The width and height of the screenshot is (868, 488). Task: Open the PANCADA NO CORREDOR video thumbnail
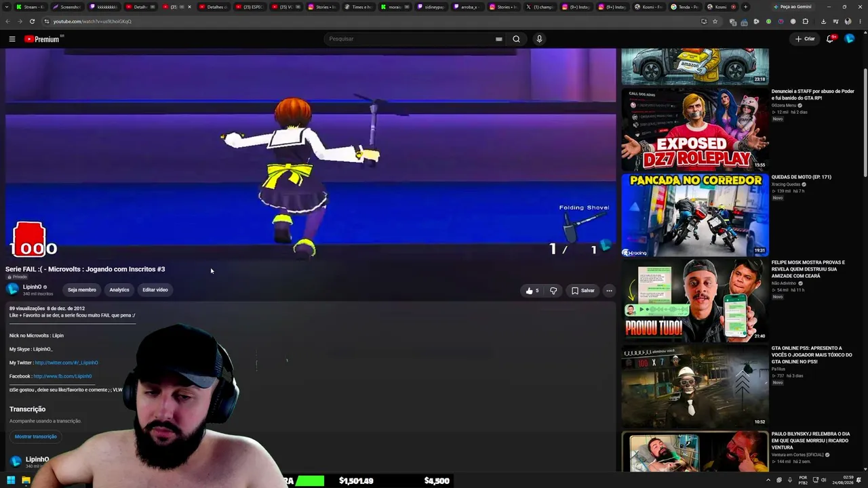695,215
